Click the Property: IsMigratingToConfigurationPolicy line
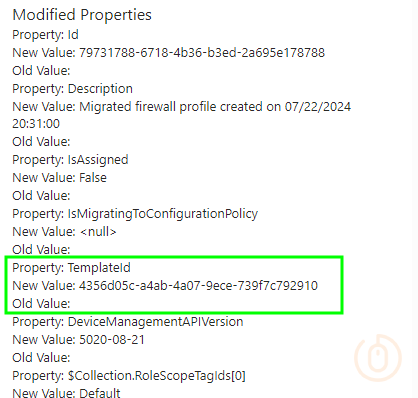This screenshot has width=418, height=398. (x=135, y=214)
